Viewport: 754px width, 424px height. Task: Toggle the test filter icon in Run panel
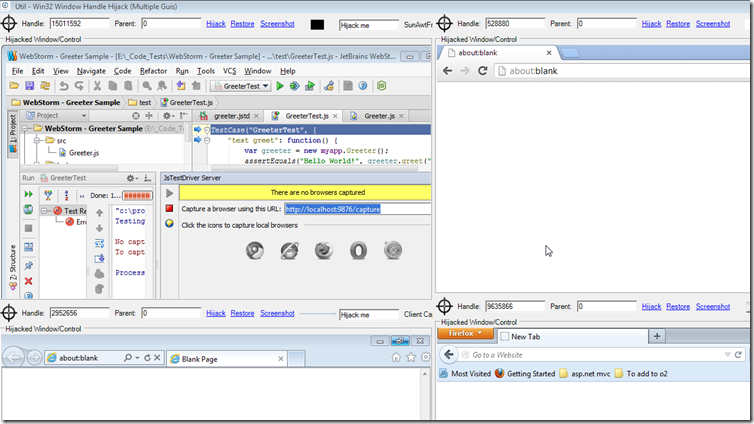point(48,195)
